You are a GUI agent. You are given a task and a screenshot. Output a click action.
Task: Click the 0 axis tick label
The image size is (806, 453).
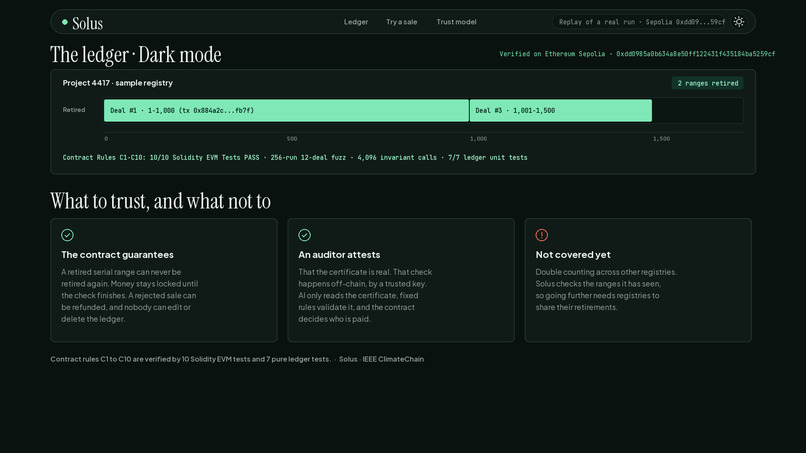106,139
